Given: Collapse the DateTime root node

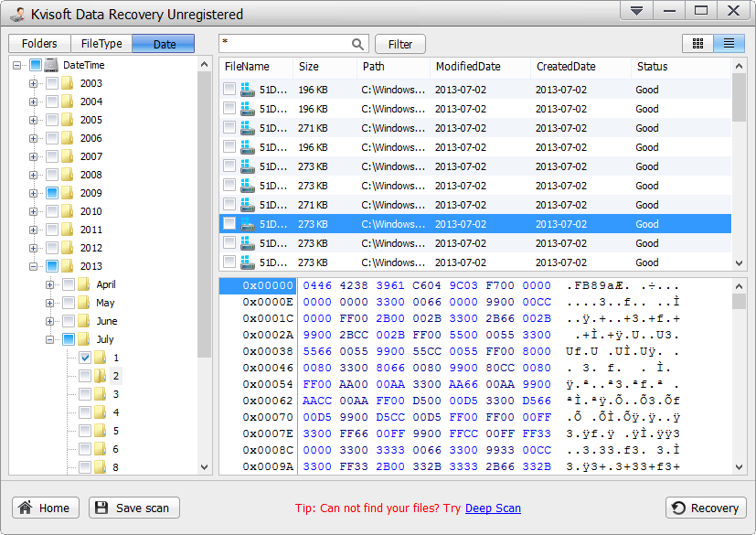Looking at the screenshot, I should pos(16,65).
